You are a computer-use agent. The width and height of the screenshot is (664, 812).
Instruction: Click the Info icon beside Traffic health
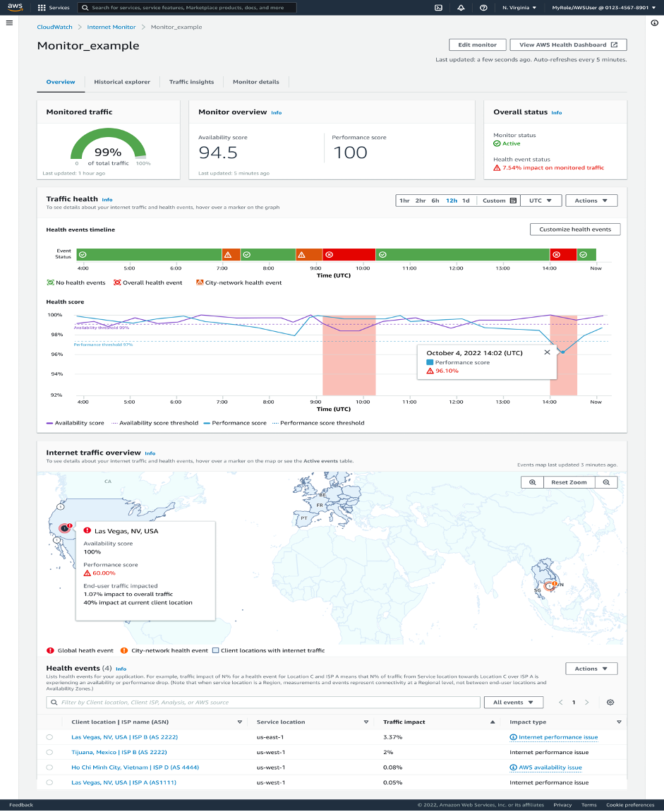[107, 199]
